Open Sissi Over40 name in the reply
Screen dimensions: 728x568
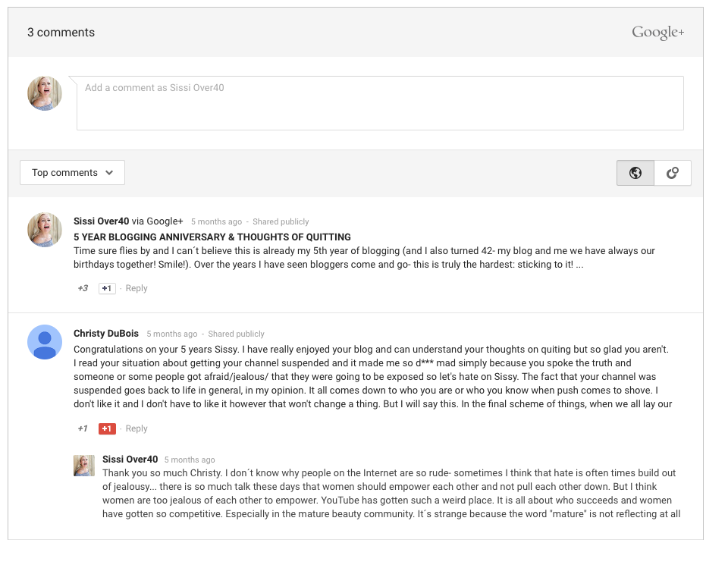click(x=130, y=460)
